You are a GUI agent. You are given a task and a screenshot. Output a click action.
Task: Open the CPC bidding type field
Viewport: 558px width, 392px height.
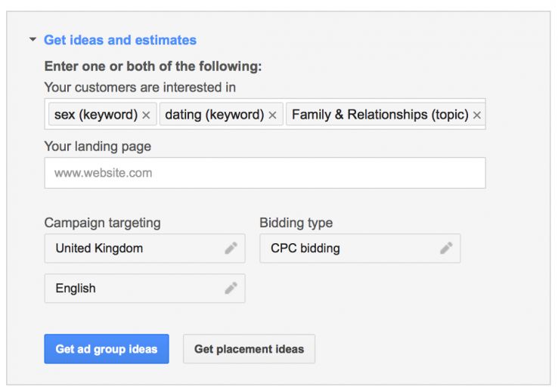click(x=348, y=248)
